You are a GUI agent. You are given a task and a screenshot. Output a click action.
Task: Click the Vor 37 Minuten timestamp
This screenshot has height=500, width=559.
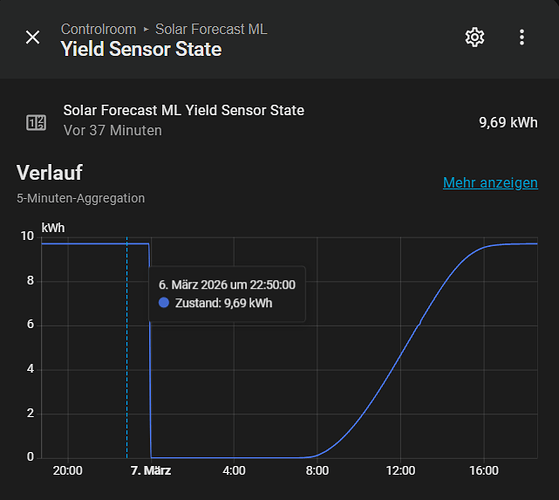point(113,130)
